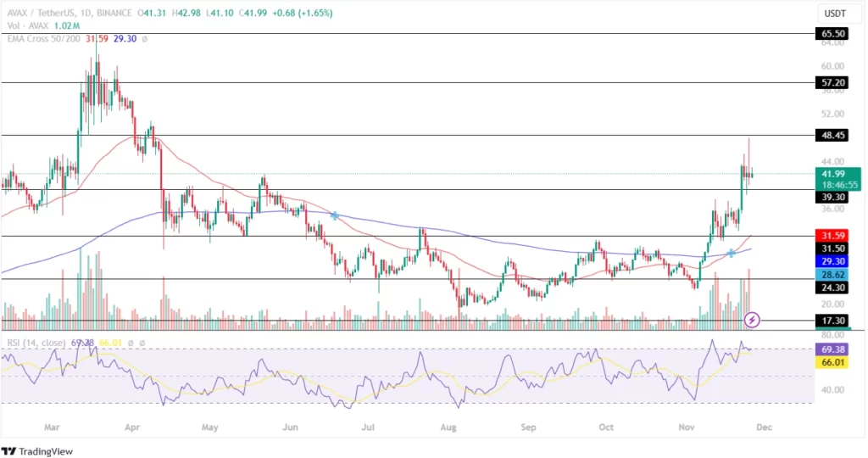
Task: Select the EMA Cross 50/200 indicator legend
Action: (x=44, y=39)
